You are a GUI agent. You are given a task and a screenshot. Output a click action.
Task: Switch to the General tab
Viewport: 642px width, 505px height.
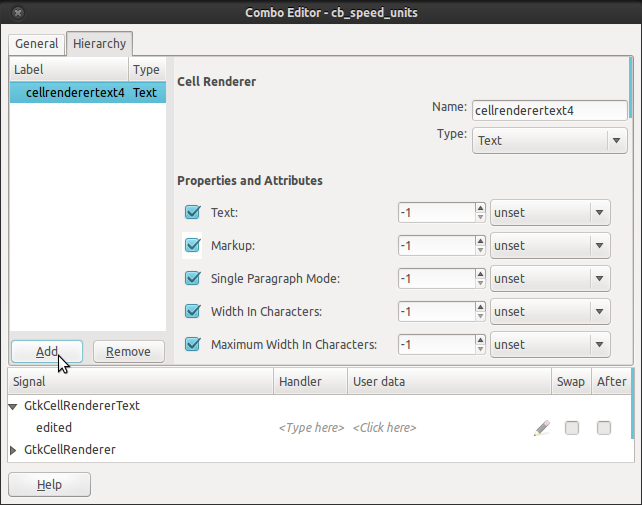[36, 44]
